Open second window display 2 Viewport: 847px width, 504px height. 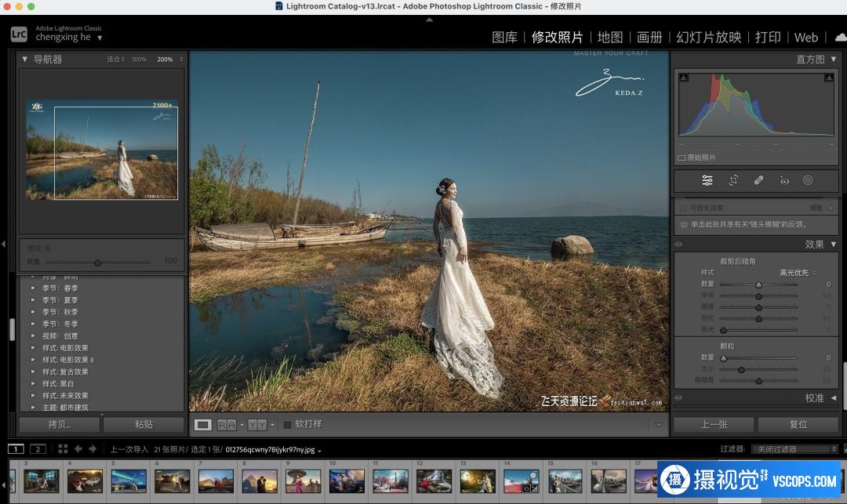click(38, 449)
